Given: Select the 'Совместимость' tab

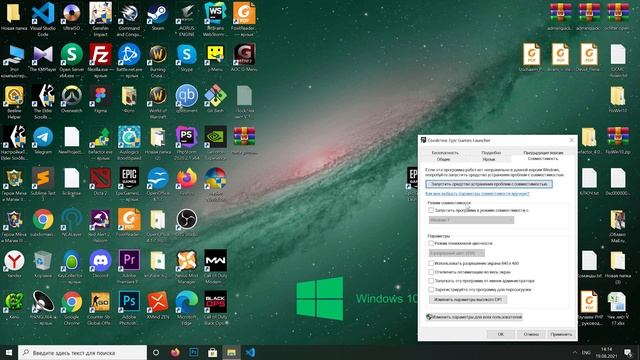Looking at the screenshot, I should point(543,159).
